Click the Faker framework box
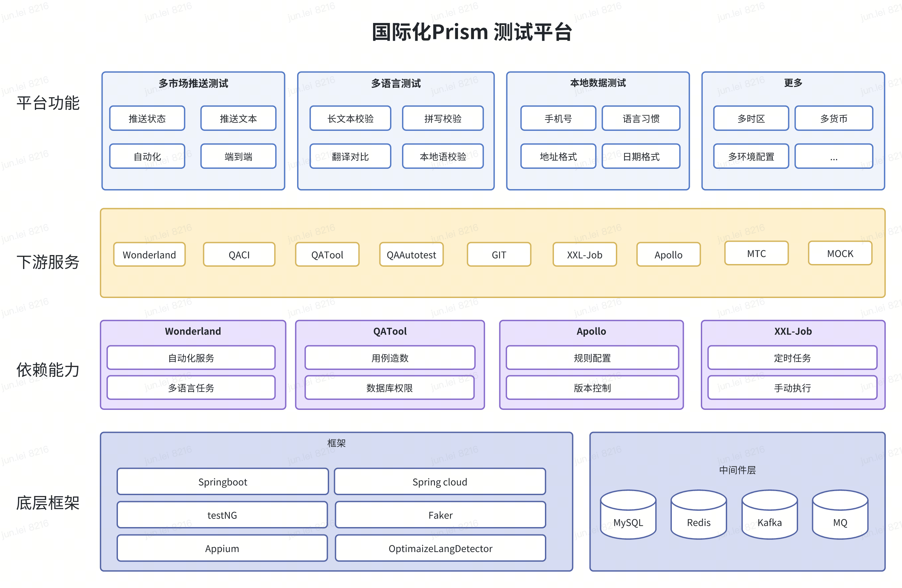Screen dimensions: 902x588 click(x=440, y=514)
